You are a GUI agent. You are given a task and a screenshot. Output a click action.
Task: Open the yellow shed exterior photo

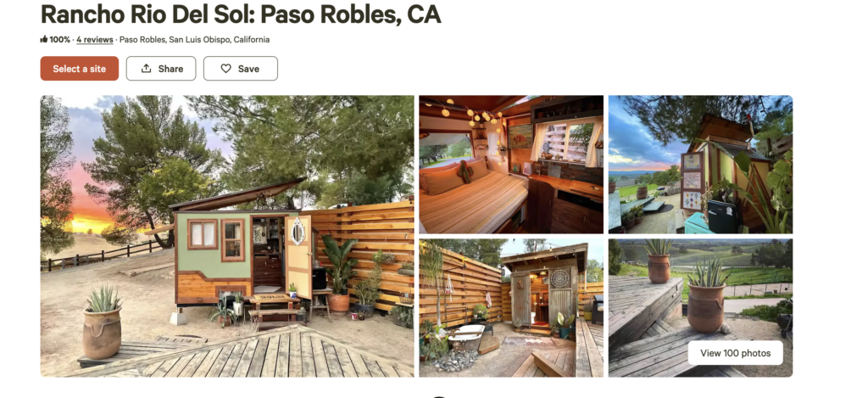click(x=700, y=165)
